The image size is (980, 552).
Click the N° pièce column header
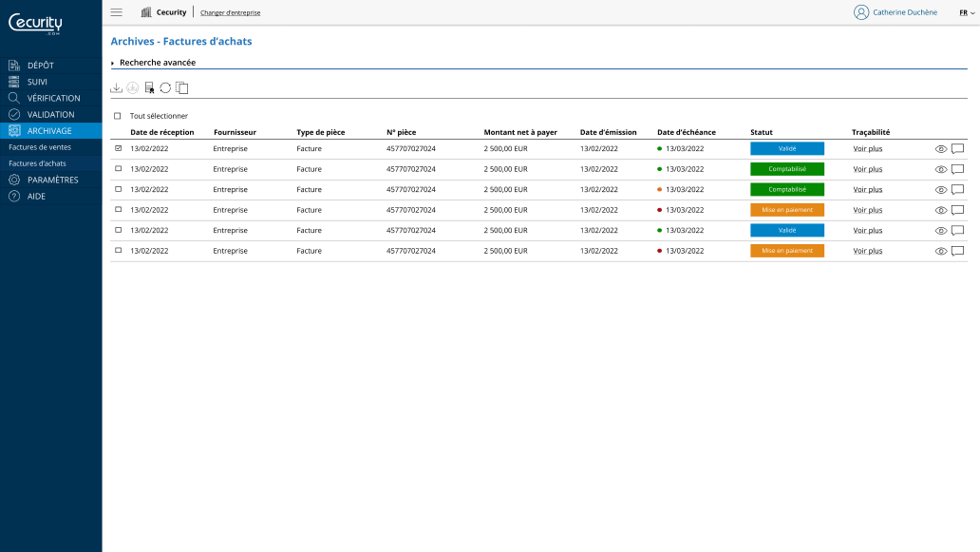pyautogui.click(x=402, y=132)
